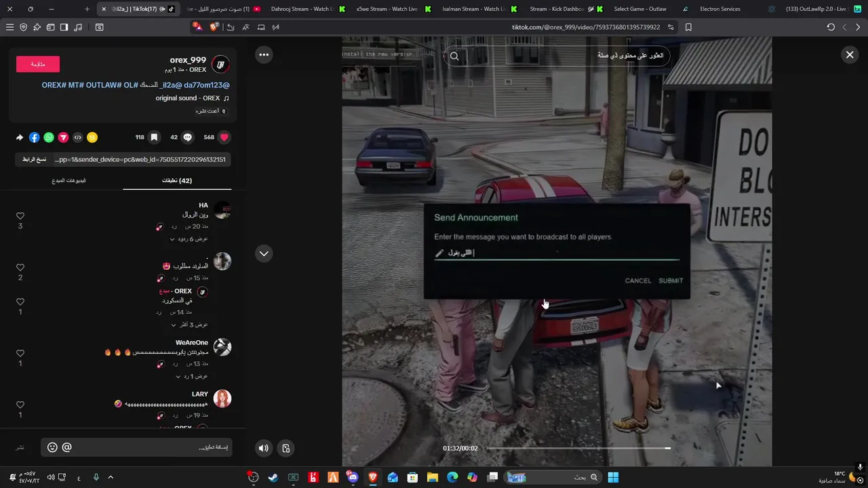The height and width of the screenshot is (488, 868).
Task: Seek on the video progress bar
Action: [x=578, y=448]
